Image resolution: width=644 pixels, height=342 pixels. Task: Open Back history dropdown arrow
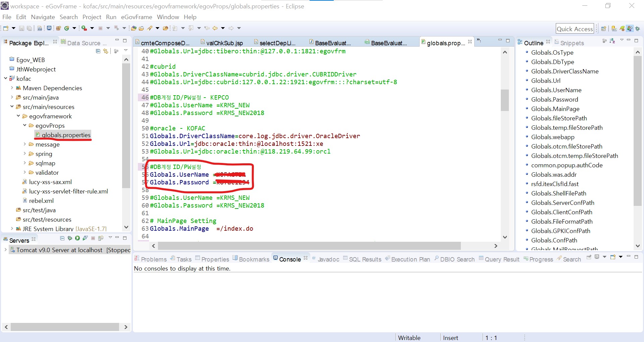[x=223, y=28]
